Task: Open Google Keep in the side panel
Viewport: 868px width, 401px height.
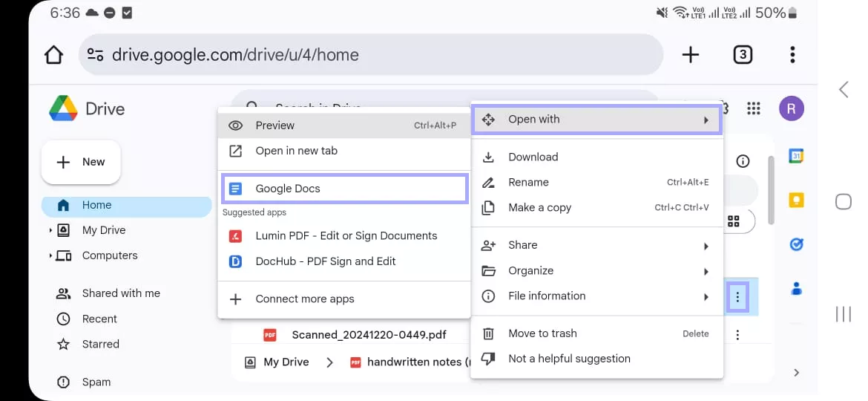Action: [x=796, y=200]
